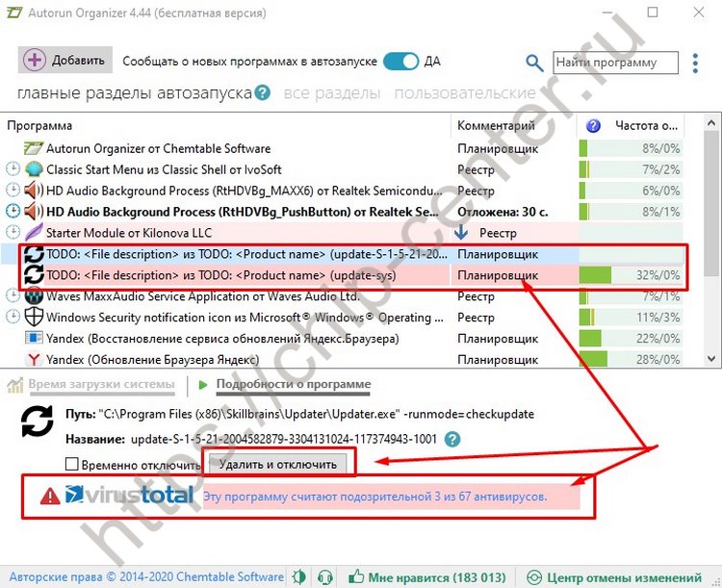722x588 pixels.
Task: Open the Время загрузки системы tab
Action: point(101,385)
